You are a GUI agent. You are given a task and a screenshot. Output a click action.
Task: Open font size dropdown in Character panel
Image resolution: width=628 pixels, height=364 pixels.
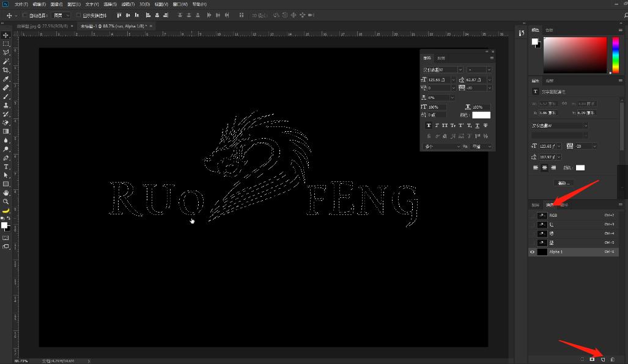453,79
